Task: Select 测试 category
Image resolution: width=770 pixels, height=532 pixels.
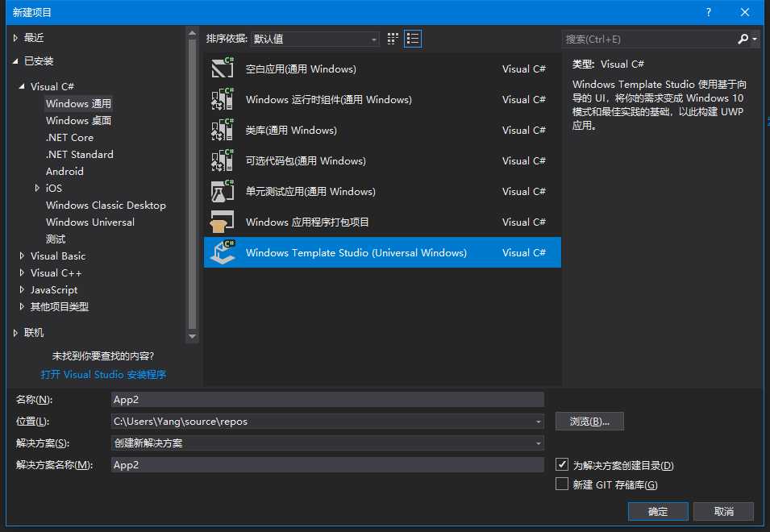Action: (56, 239)
